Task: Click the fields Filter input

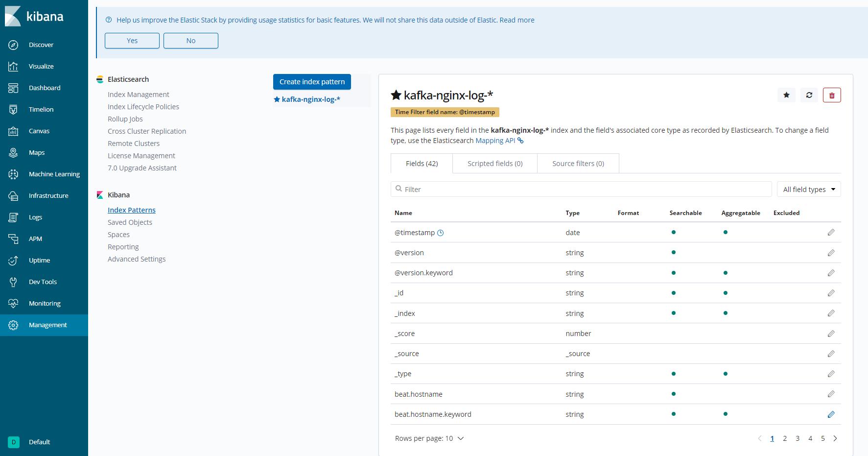Action: [x=581, y=189]
